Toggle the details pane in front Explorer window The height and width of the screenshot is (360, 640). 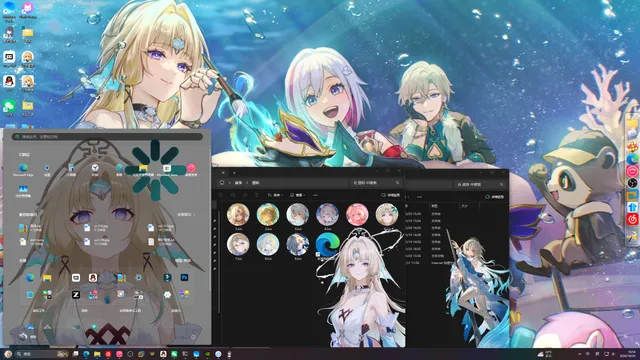(390, 195)
